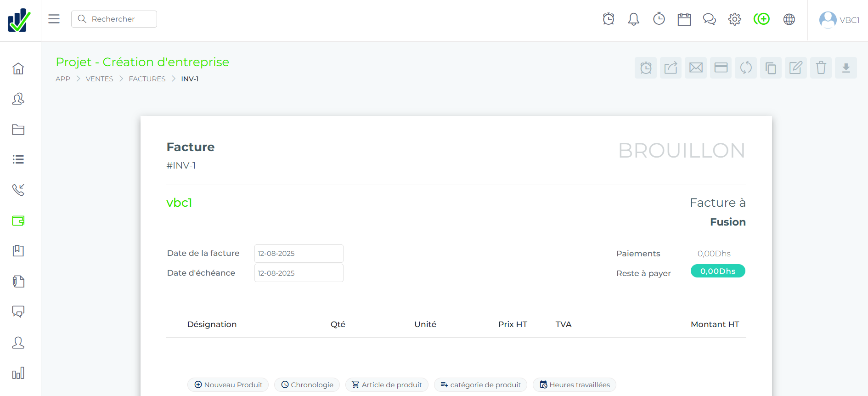
Task: Open the language globe selector
Action: pyautogui.click(x=789, y=19)
